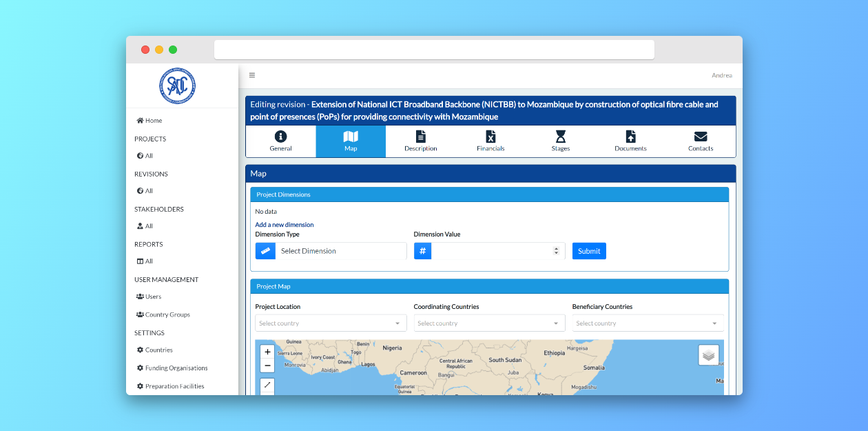Viewport: 868px width, 431px height.
Task: Click Cameroon label on the map
Action: coord(413,372)
